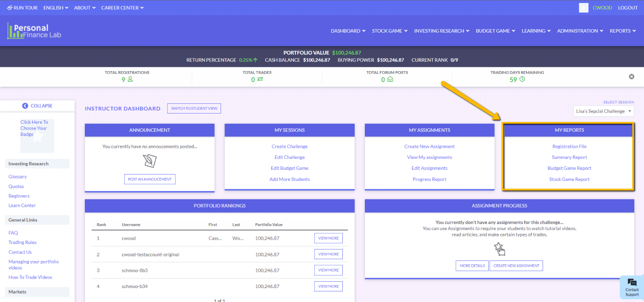Expand the Career Center menu
This screenshot has height=302, width=644.
pyautogui.click(x=123, y=8)
